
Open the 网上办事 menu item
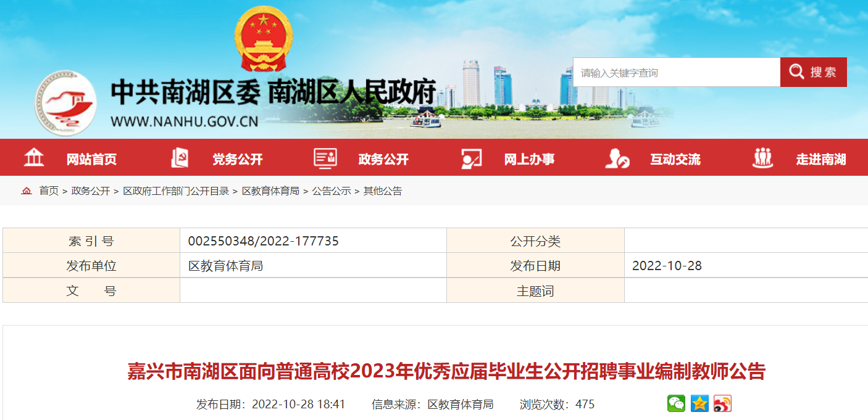pos(529,159)
